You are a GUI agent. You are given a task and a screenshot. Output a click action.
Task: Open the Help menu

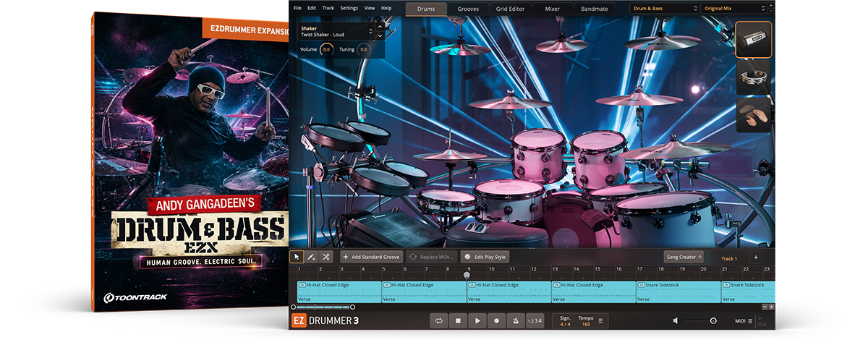coord(386,8)
